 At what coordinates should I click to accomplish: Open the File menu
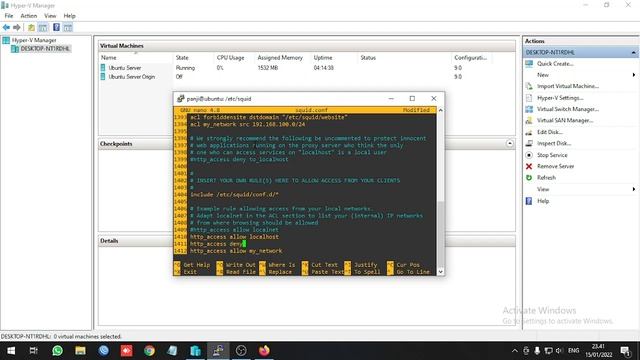coord(9,16)
